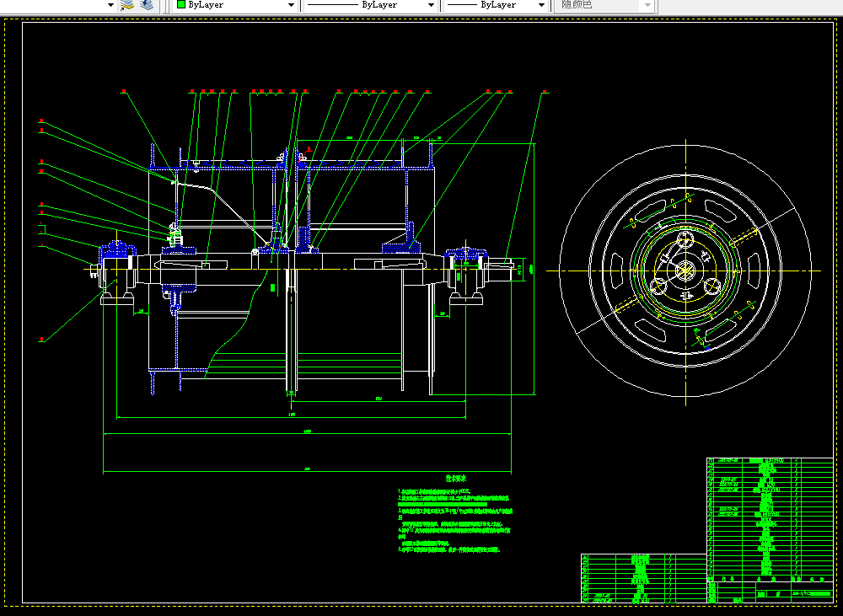This screenshot has height=616, width=843.
Task: Click the Layer Previous icon
Action: coord(146,5)
